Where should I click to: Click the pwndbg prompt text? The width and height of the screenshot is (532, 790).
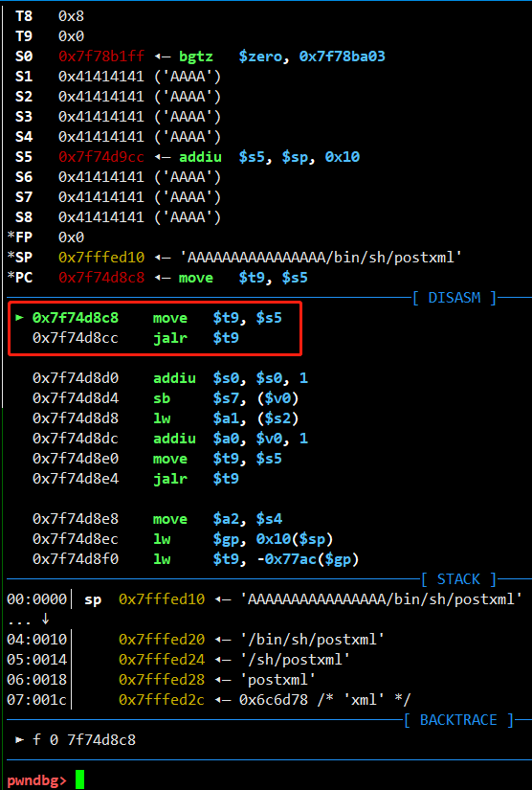pyautogui.click(x=36, y=780)
